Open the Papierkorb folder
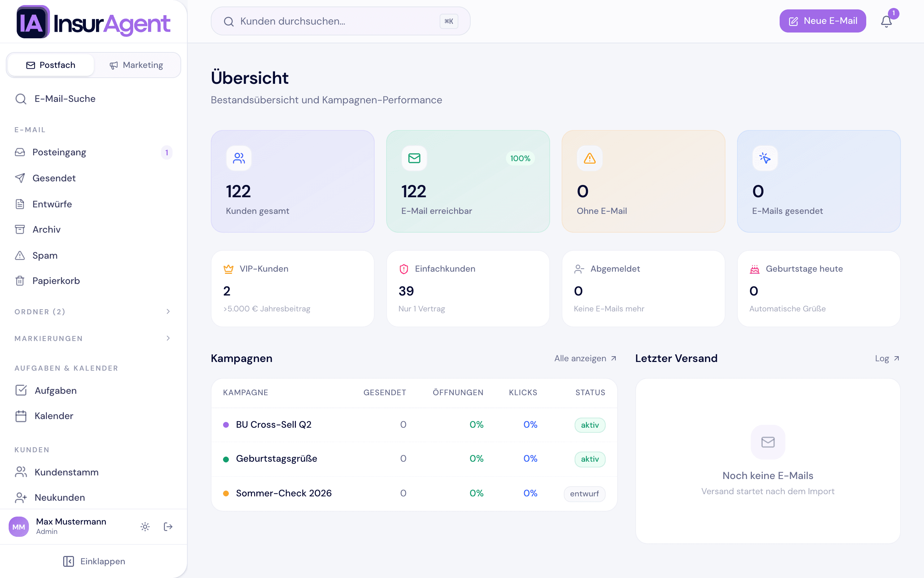 click(93, 281)
